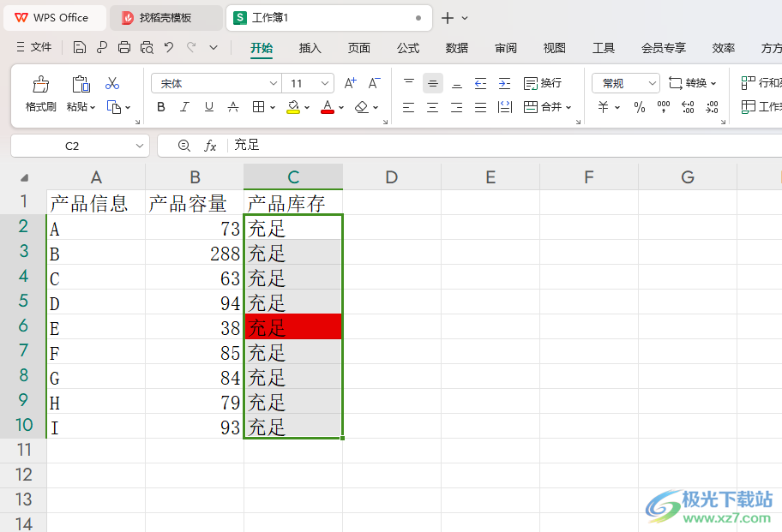Open the File (文件) menu
Image resolution: width=782 pixels, height=532 pixels.
34,47
